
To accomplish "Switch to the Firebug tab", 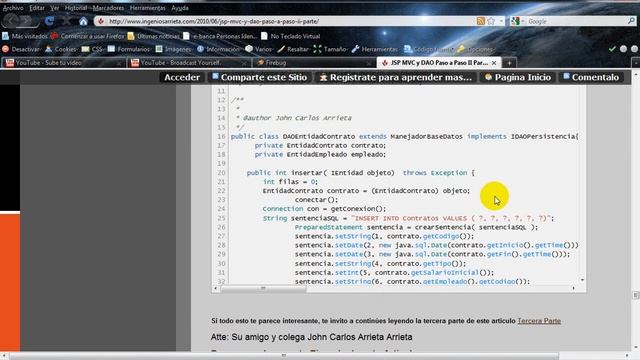I will 313,63.
